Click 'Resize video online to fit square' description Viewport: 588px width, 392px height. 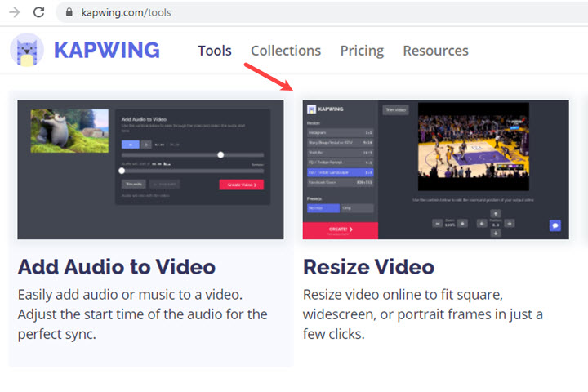423,314
